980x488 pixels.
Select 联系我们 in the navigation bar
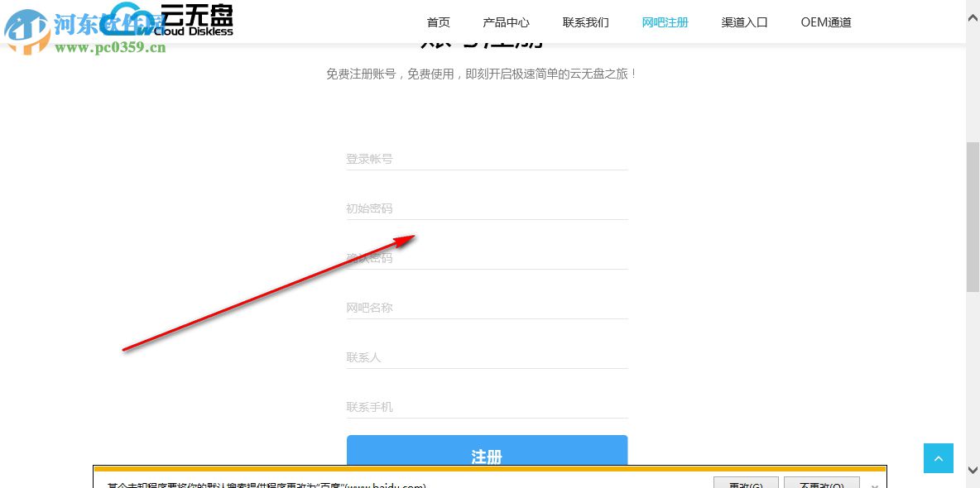pyautogui.click(x=585, y=22)
